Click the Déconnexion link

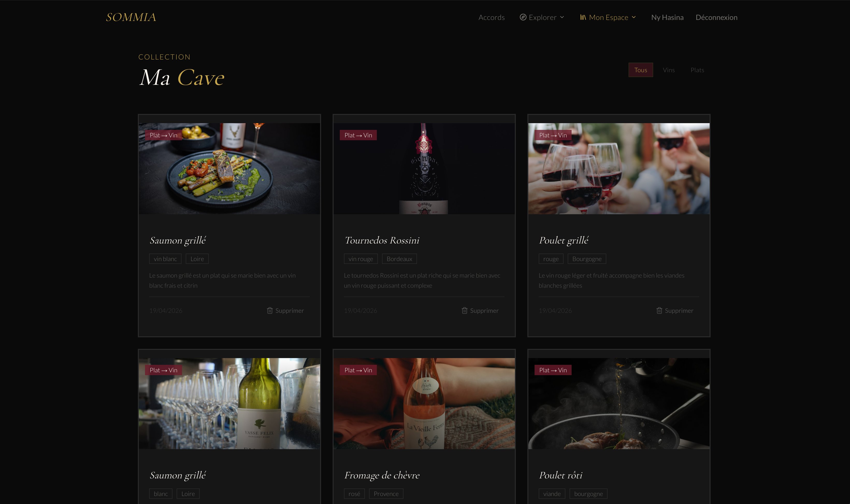click(716, 17)
